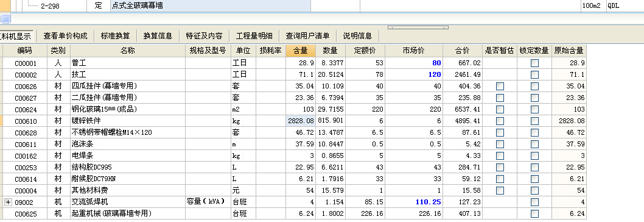This screenshot has width=644, height=222.
Task: Click the horizontal scrollbar thumb under the 2-298 row
Action: [x=5, y=18]
